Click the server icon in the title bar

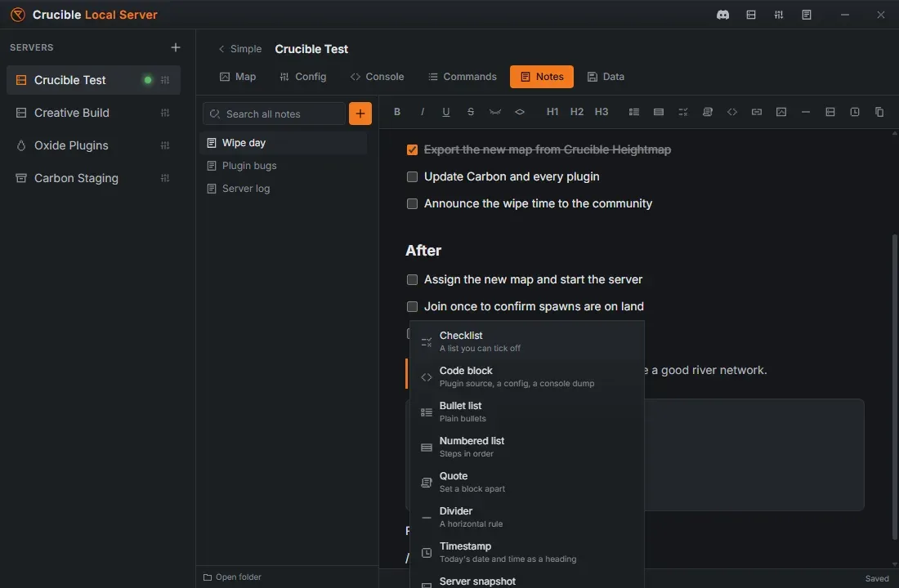[751, 15]
